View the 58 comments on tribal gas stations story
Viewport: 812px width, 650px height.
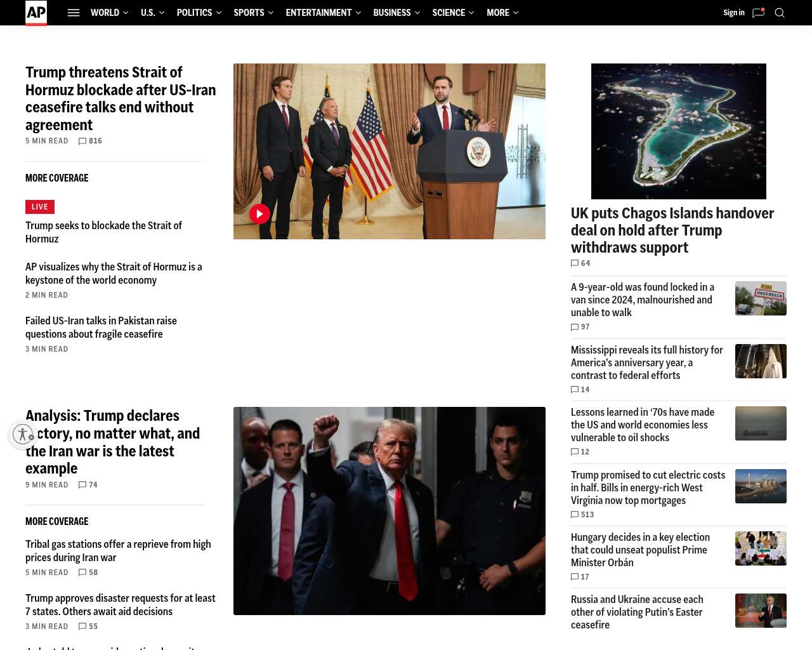(x=88, y=573)
